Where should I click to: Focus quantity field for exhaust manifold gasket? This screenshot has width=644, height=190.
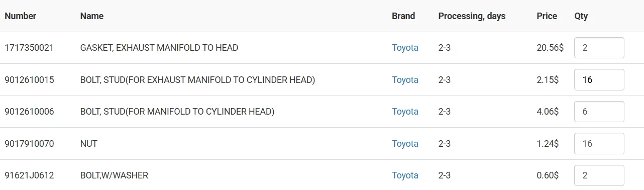(599, 48)
